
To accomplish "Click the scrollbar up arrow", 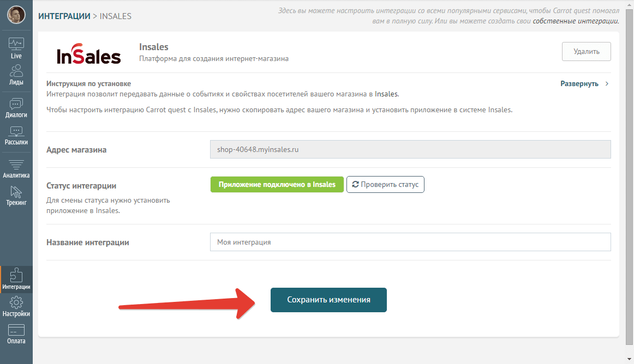I will coord(629,4).
